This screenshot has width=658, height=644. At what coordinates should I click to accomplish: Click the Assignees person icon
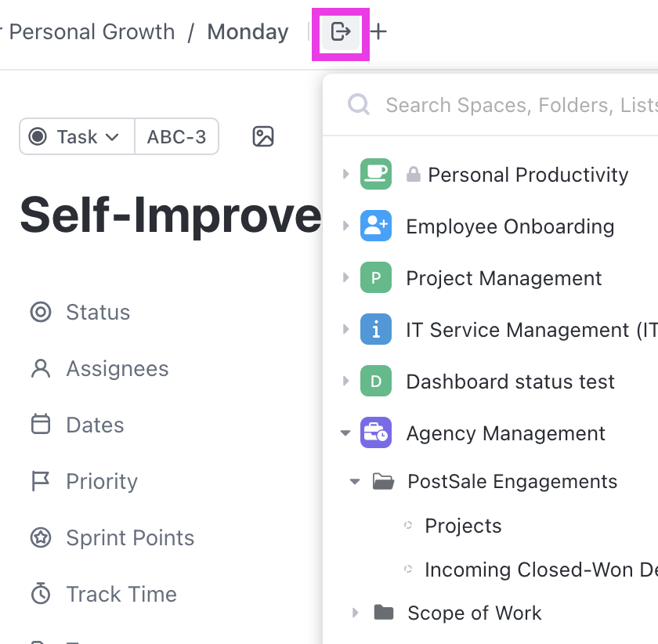tap(41, 368)
